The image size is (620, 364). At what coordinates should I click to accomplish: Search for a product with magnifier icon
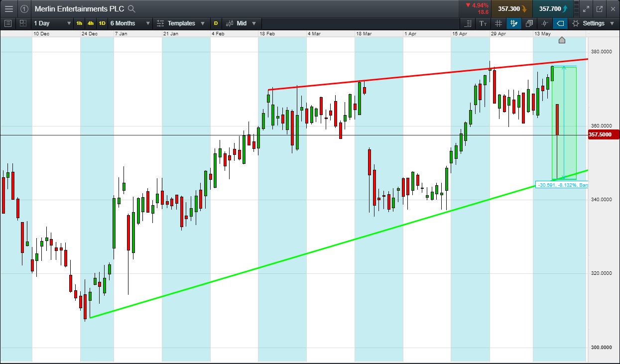(x=131, y=8)
